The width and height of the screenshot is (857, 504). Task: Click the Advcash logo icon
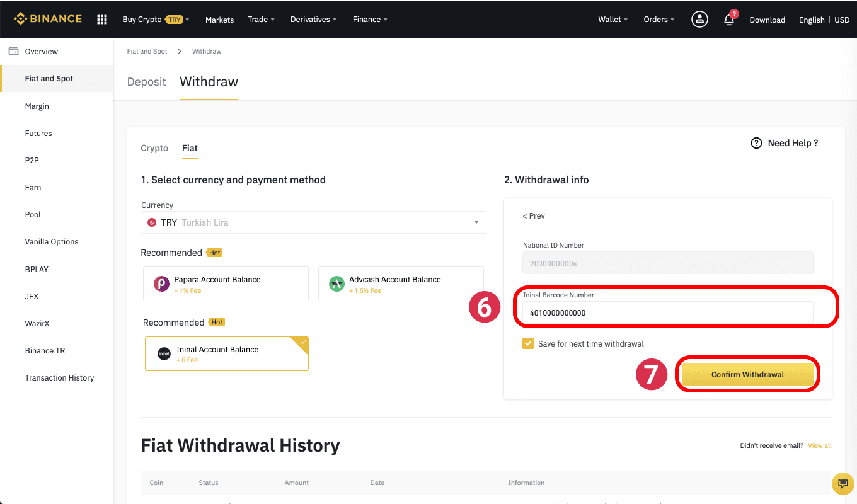(x=336, y=284)
